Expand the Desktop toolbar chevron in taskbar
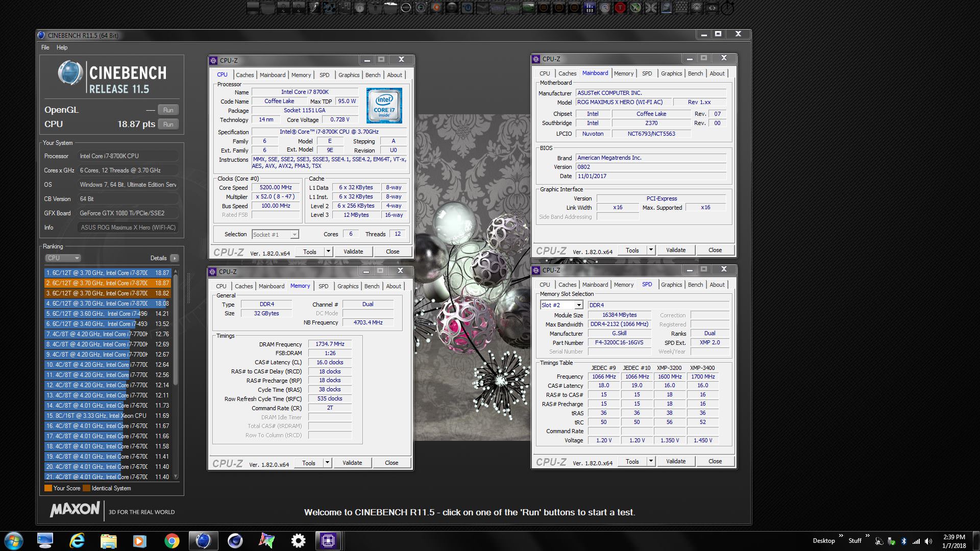The width and height of the screenshot is (980, 551). coord(841,536)
